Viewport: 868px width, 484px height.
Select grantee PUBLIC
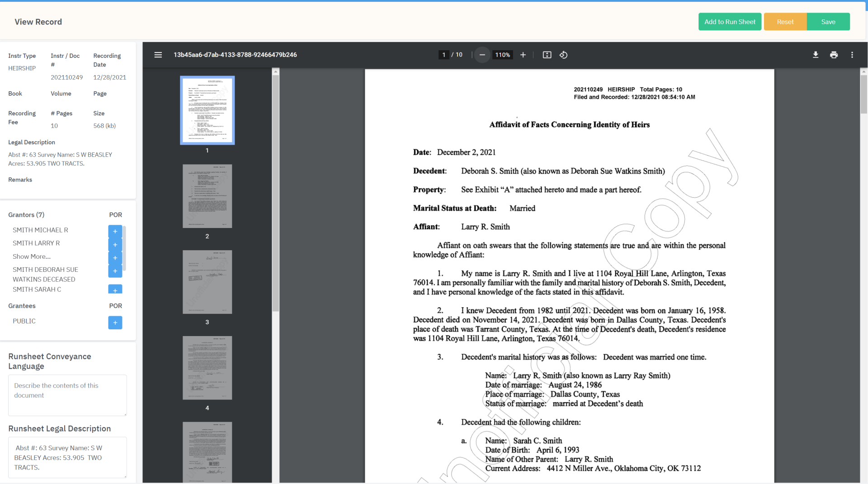(24, 321)
